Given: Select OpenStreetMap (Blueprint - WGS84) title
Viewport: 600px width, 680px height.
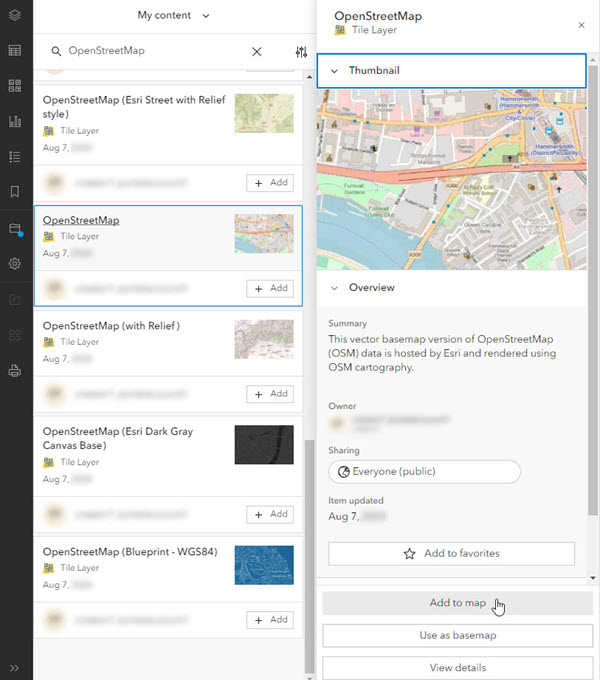Looking at the screenshot, I should click(x=130, y=552).
